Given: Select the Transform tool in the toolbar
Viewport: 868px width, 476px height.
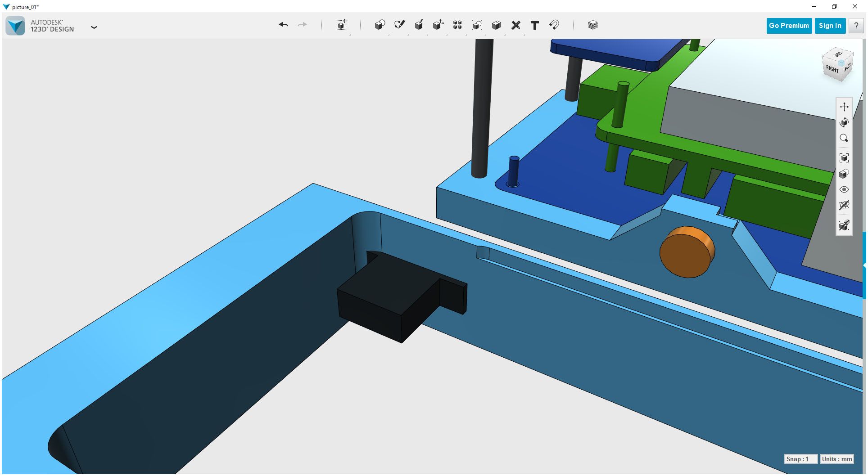Looking at the screenshot, I should click(341, 25).
